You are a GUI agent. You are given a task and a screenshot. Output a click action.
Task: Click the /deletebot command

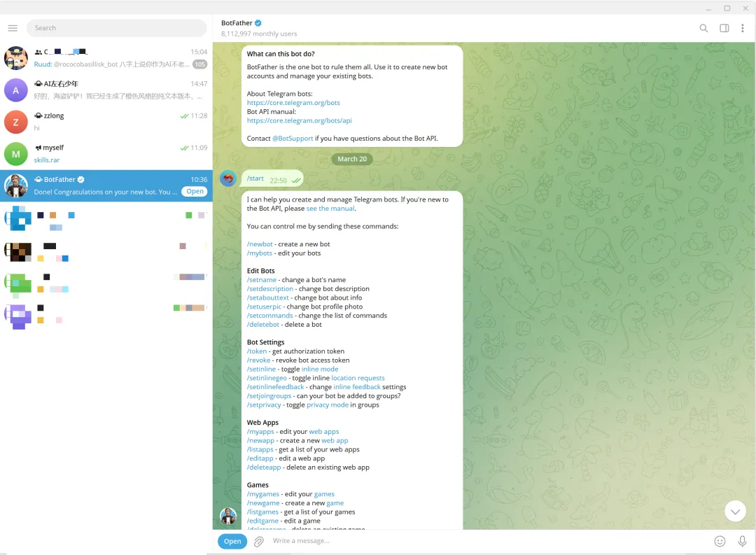point(262,325)
